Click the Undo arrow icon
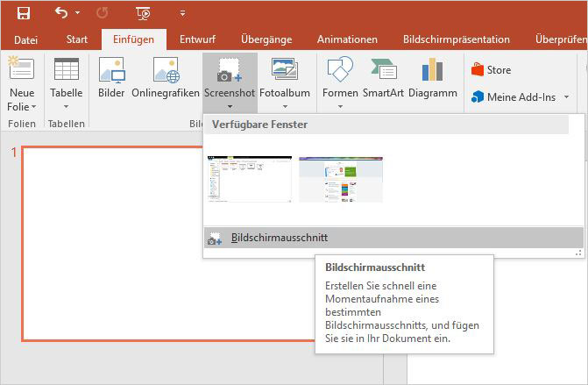Image resolution: width=588 pixels, height=385 pixels. 61,13
